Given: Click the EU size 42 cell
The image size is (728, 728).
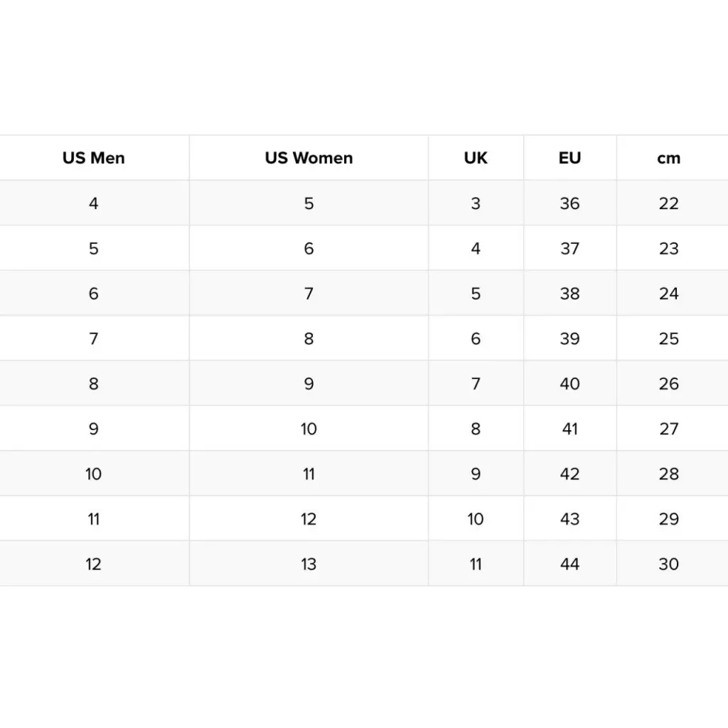Looking at the screenshot, I should click(569, 474).
